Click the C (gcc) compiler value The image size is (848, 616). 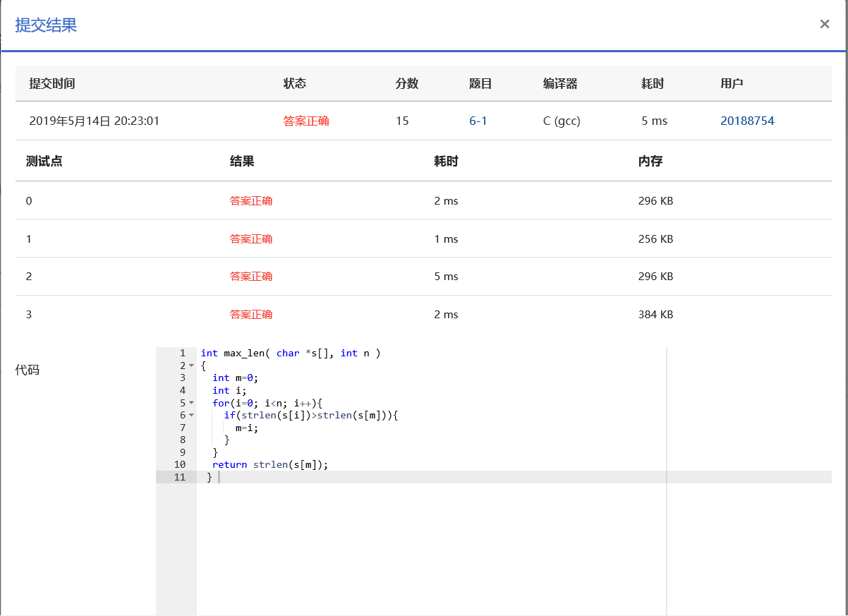click(x=562, y=121)
